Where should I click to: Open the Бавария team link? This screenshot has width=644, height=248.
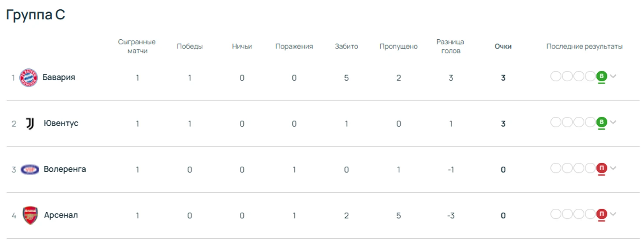[59, 77]
